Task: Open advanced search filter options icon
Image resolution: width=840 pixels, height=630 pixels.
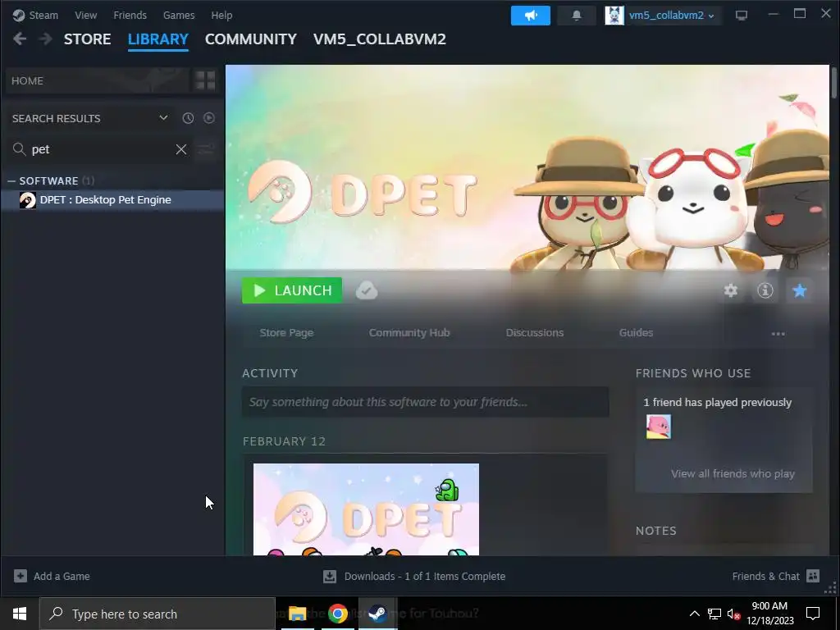Action: coord(206,149)
